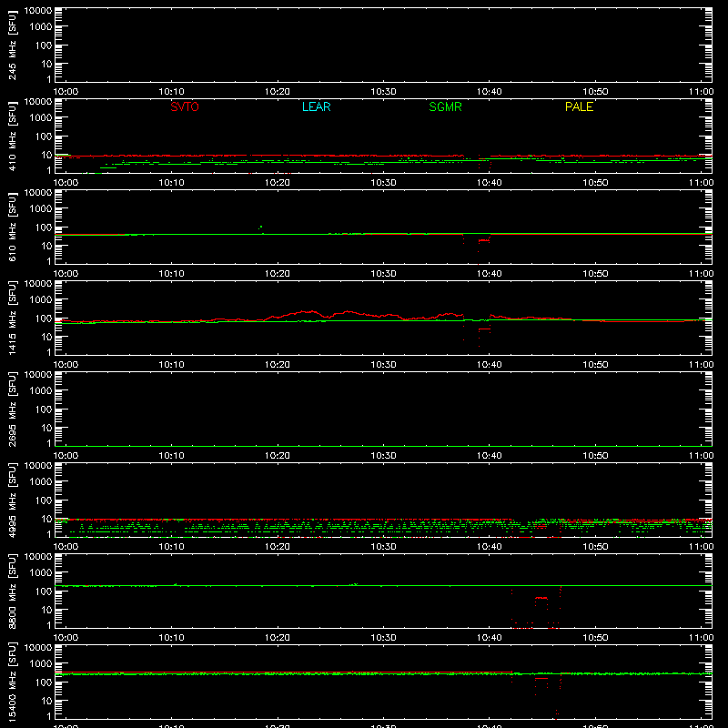Select the 4995 MHz [SFU] axis label

click(x=12, y=500)
